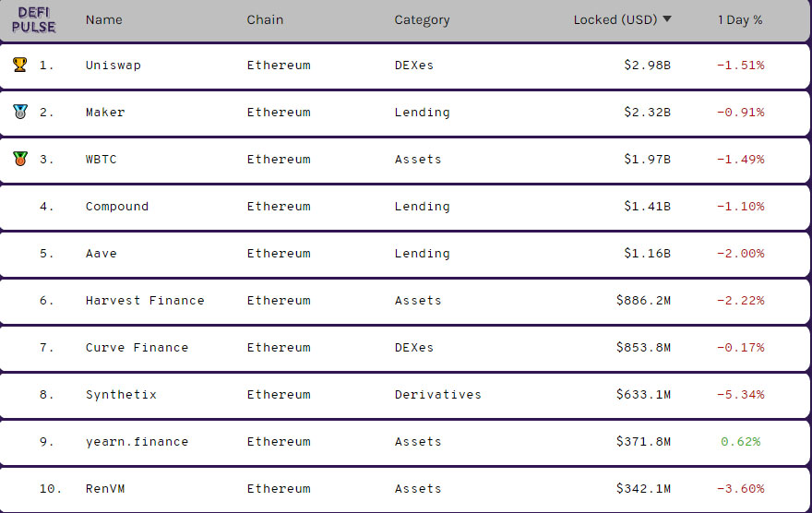The image size is (812, 513).
Task: Open the WBTC project link
Action: click(101, 160)
